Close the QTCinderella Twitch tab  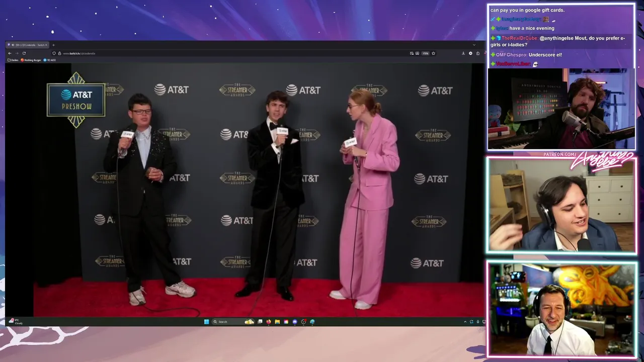pos(46,45)
